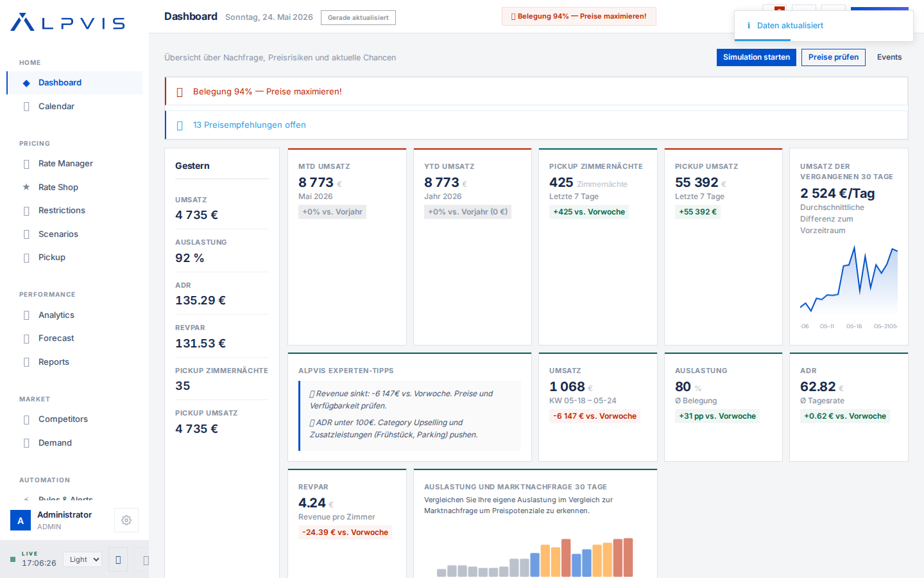Click "+0% vs. Vorjahr (0 €)" YTD badge

(468, 212)
